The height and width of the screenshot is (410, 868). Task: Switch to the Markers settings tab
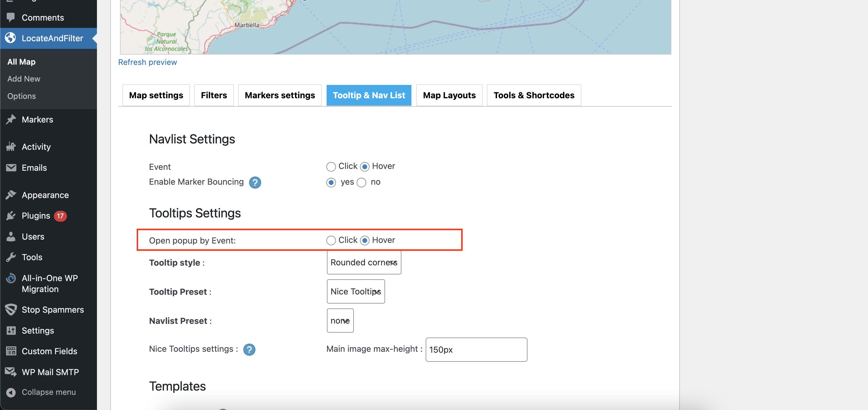tap(279, 96)
